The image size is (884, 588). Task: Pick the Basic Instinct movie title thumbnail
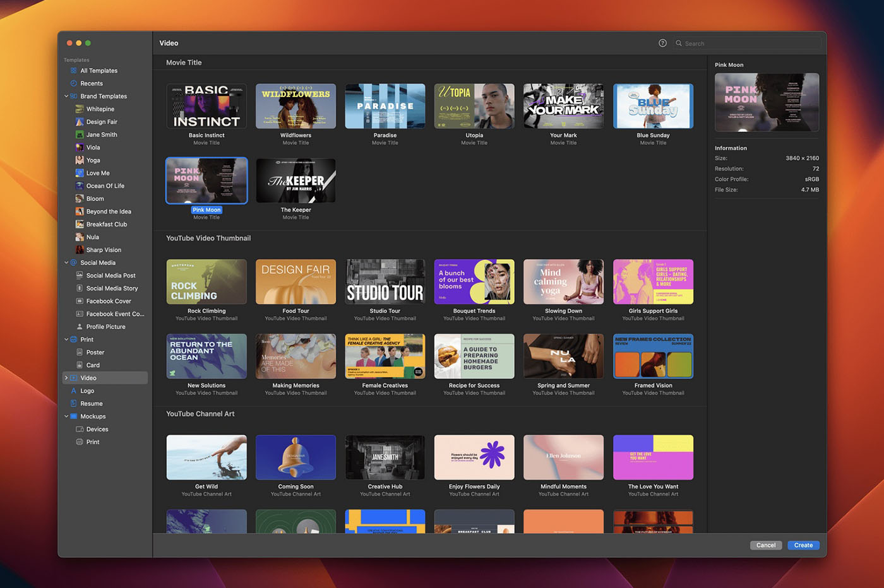(x=206, y=106)
